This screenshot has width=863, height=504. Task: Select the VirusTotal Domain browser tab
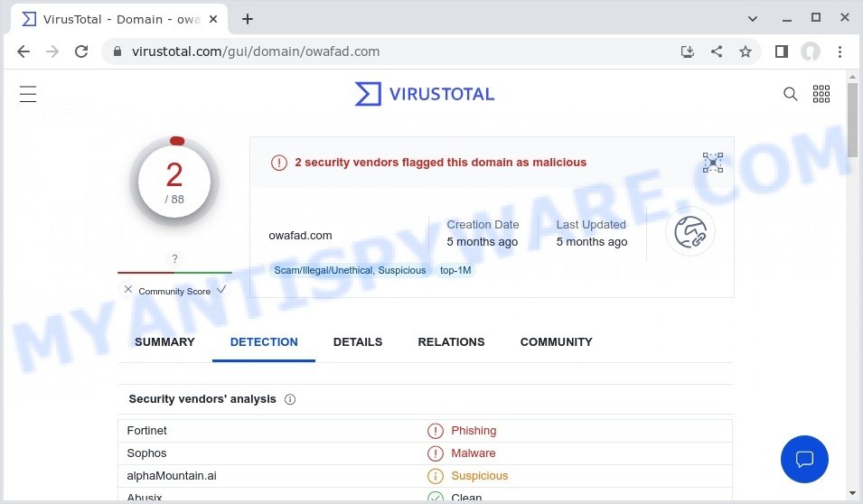pos(118,19)
